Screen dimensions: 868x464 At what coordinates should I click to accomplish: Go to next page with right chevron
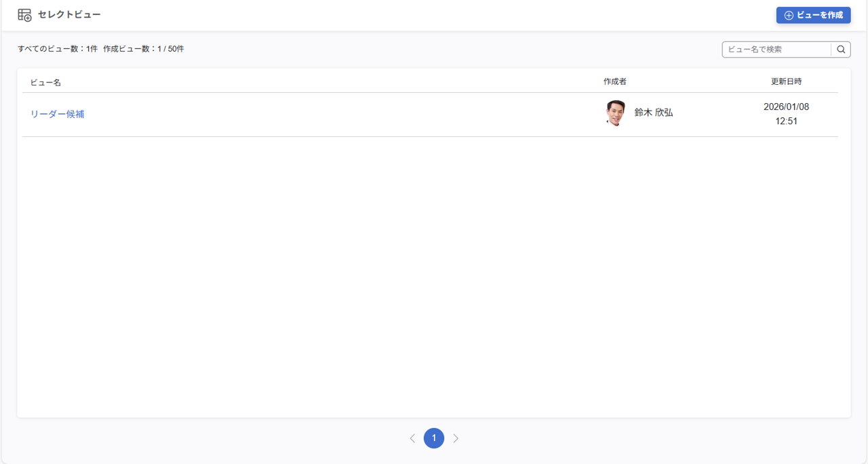[x=456, y=438]
